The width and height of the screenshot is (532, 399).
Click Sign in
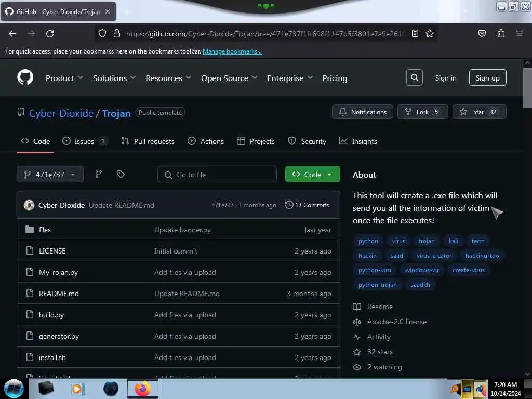pos(445,78)
